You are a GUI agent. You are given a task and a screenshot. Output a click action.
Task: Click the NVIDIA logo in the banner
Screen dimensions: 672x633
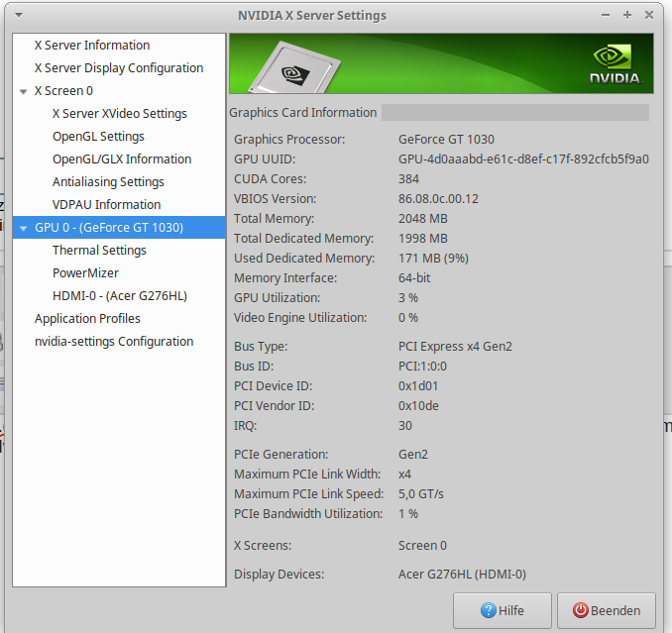616,64
